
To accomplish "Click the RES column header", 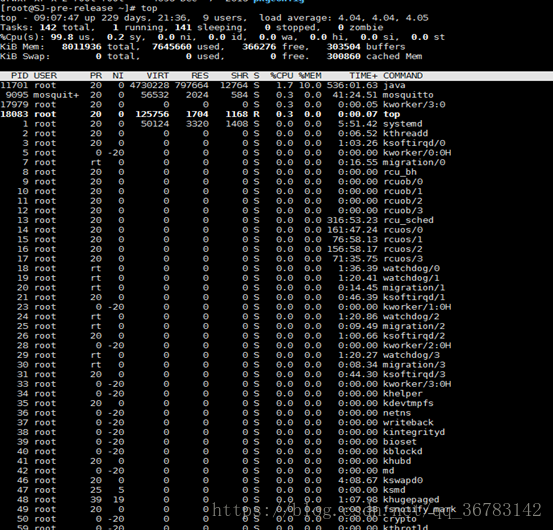I will [x=200, y=76].
